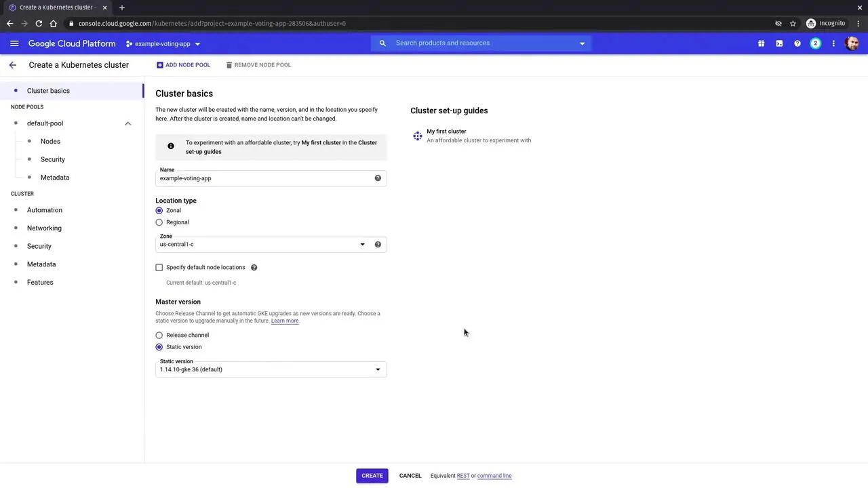Open the equivalent REST link

(x=462, y=475)
